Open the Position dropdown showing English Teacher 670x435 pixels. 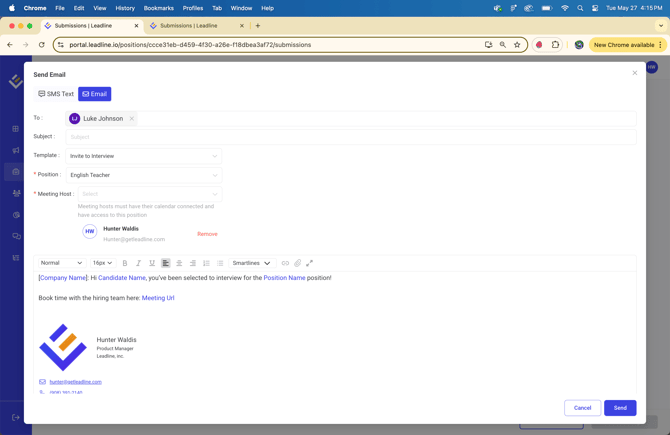[144, 175]
